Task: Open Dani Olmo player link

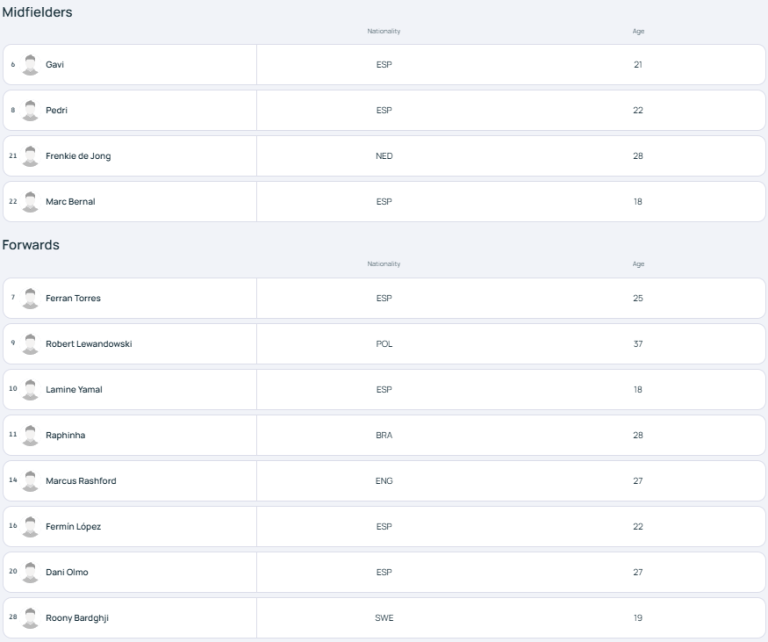Action: [x=67, y=572]
